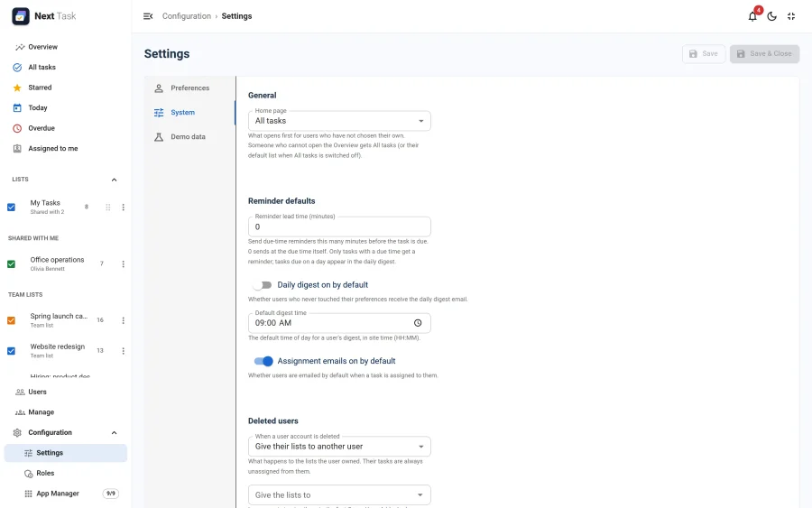Viewport: 812px width, 508px height.
Task: Open time picker clock in Default digest time
Action: tap(418, 323)
